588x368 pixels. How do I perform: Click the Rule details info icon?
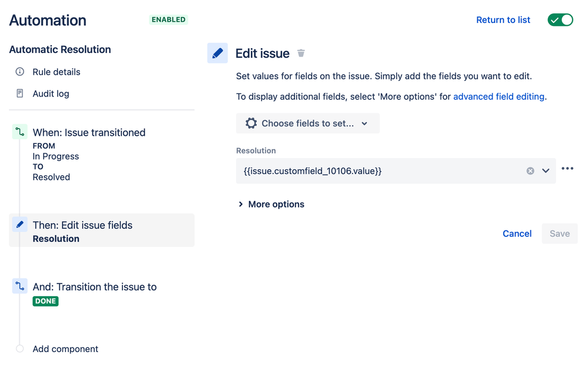20,72
